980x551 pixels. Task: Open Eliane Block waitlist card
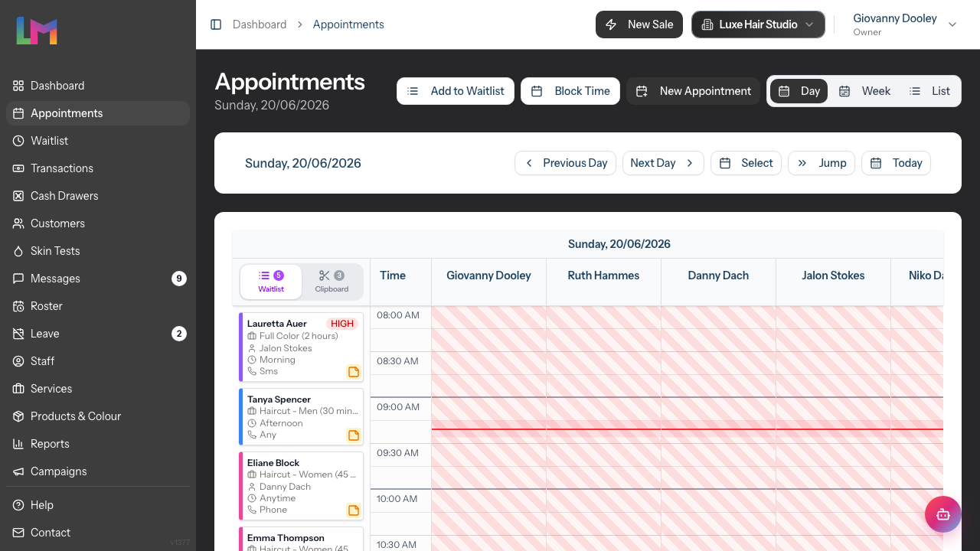tap(302, 486)
